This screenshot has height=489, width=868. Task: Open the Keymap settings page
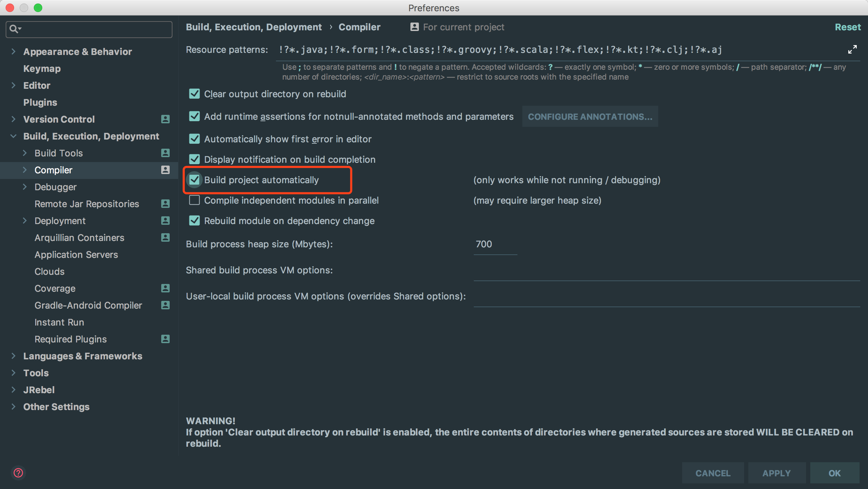point(42,68)
